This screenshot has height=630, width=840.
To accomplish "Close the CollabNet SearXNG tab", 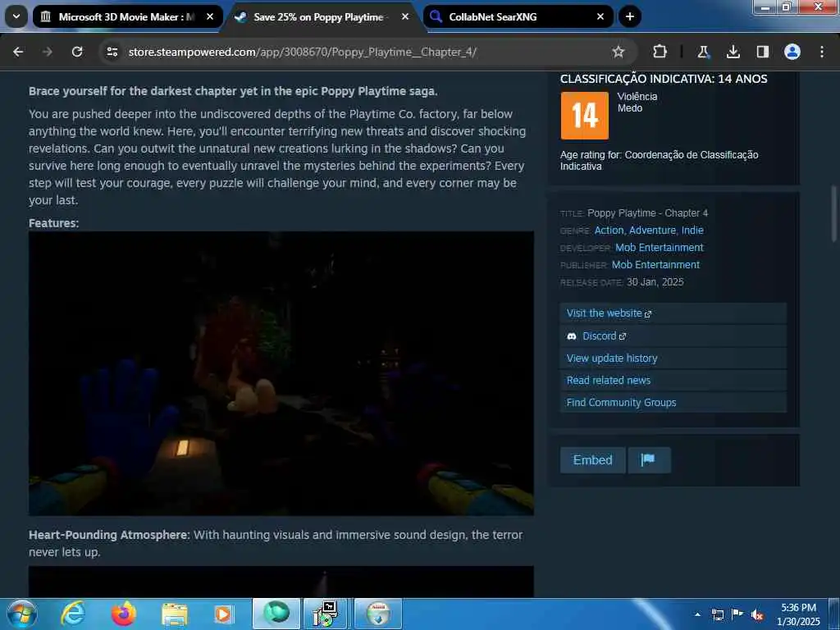I will [600, 16].
